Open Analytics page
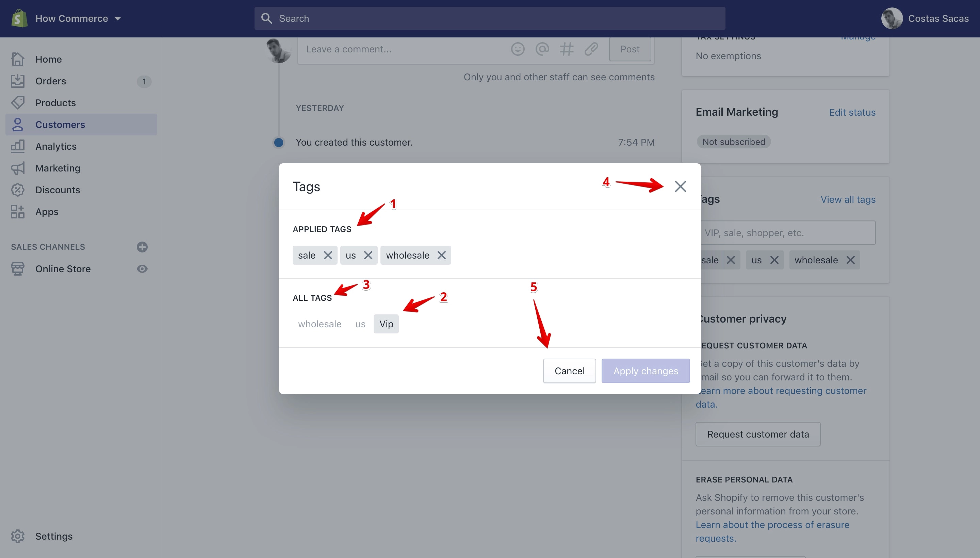 click(x=56, y=146)
